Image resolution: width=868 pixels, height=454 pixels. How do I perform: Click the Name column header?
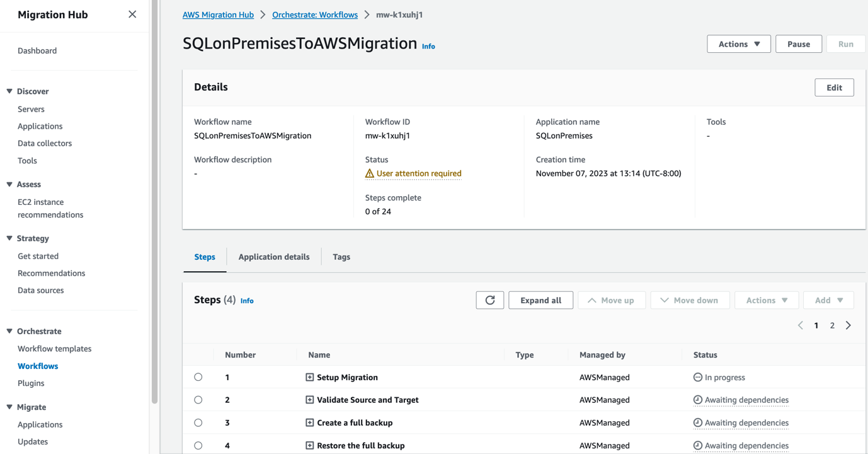coord(319,355)
